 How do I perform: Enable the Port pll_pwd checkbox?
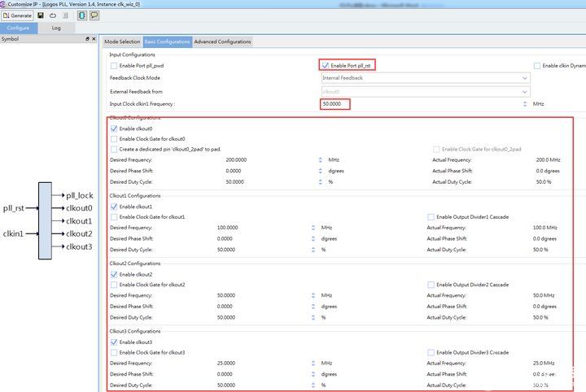point(114,65)
